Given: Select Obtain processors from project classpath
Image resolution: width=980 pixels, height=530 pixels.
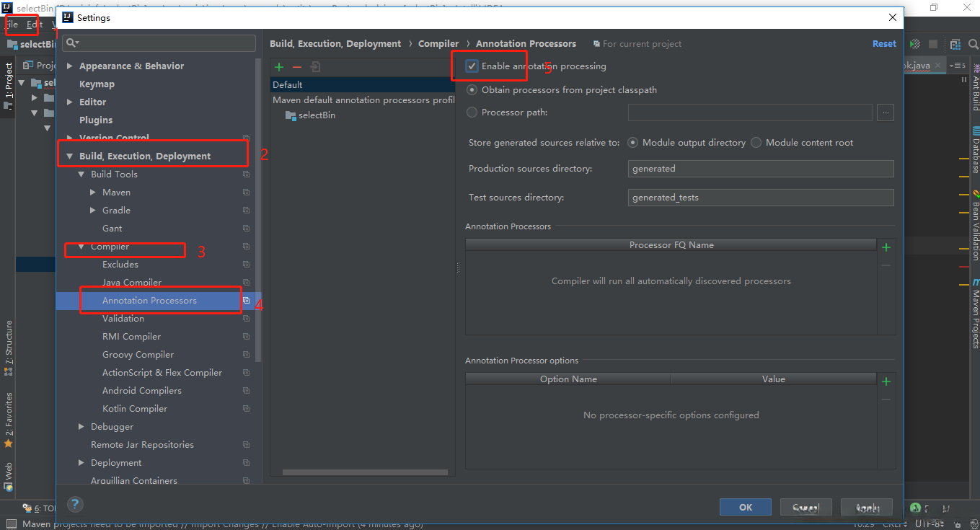Looking at the screenshot, I should [472, 90].
